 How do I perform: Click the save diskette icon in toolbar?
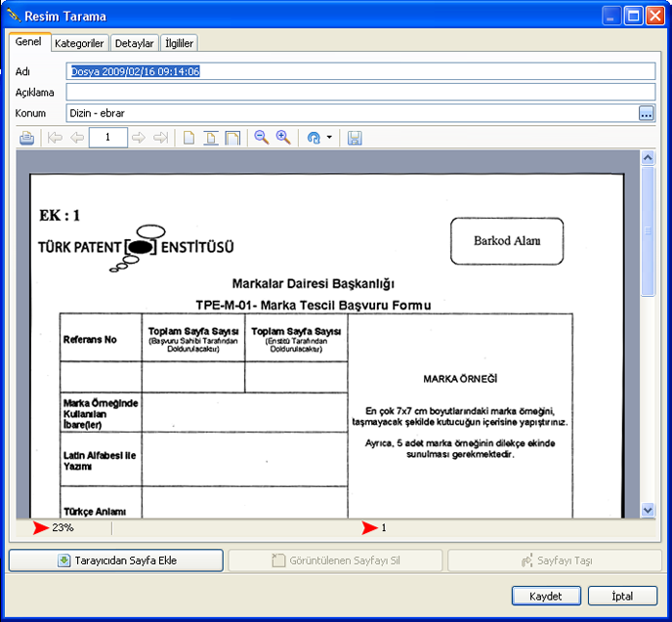point(355,138)
